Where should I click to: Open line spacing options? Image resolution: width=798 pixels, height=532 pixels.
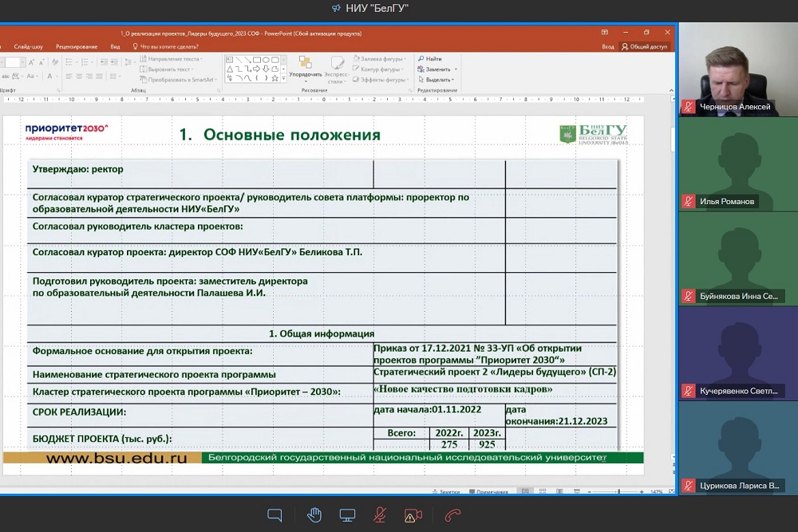tap(128, 62)
